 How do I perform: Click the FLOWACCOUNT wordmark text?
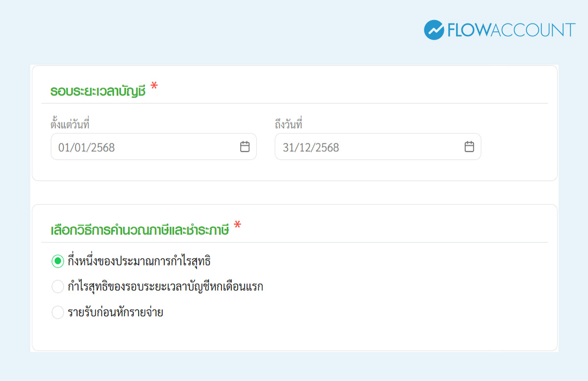511,30
